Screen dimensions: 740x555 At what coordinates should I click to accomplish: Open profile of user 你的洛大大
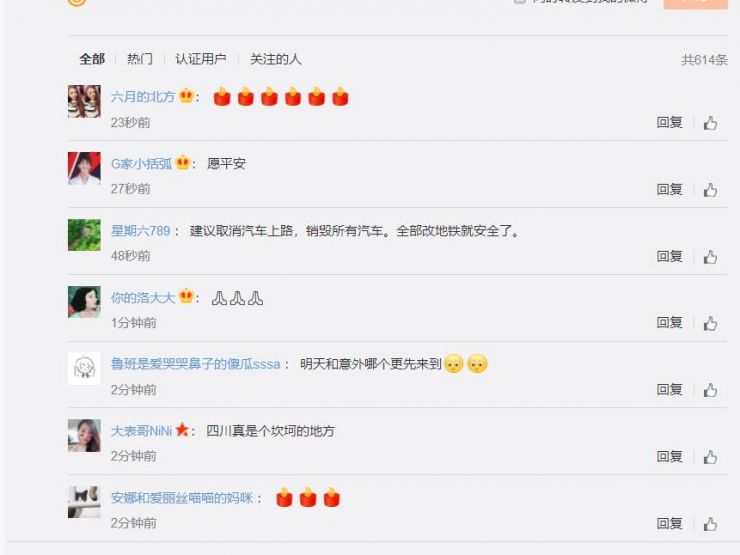click(x=143, y=297)
